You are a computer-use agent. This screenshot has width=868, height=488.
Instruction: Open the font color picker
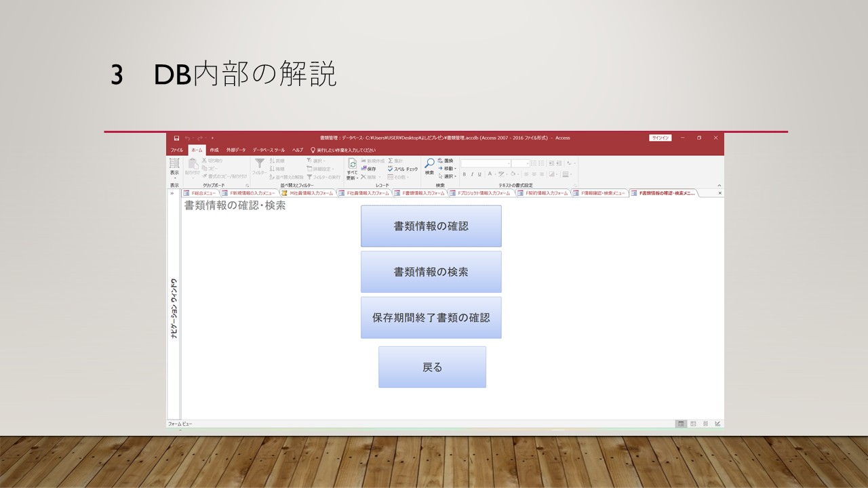[490, 174]
